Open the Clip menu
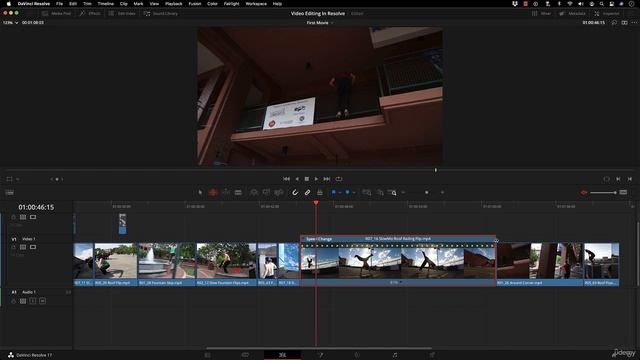The width and height of the screenshot is (640, 360). tap(124, 4)
